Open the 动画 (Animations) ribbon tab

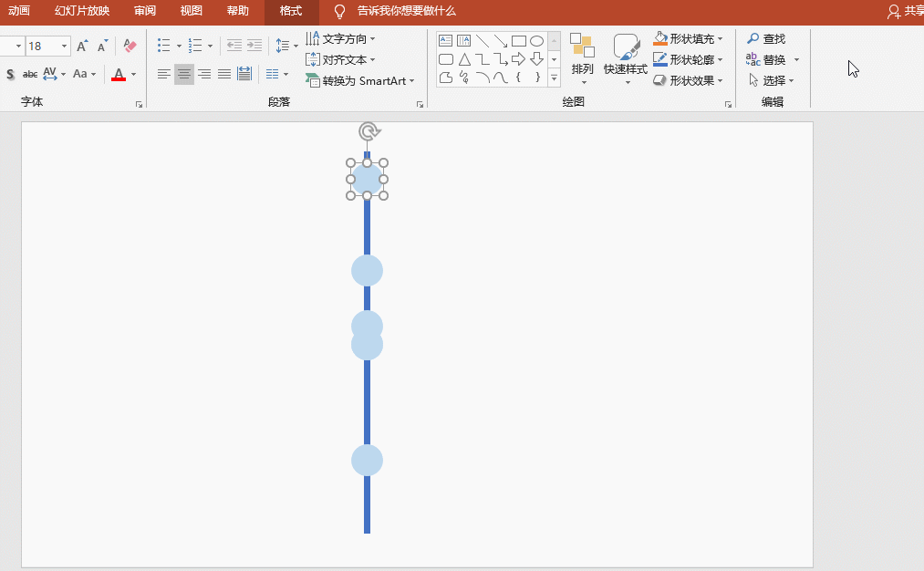click(19, 11)
